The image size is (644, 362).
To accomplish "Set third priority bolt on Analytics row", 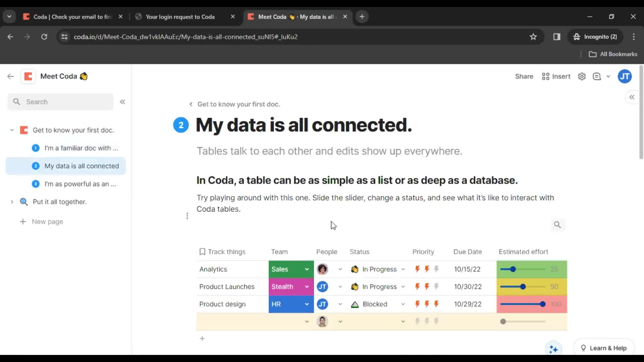I will click(x=436, y=269).
